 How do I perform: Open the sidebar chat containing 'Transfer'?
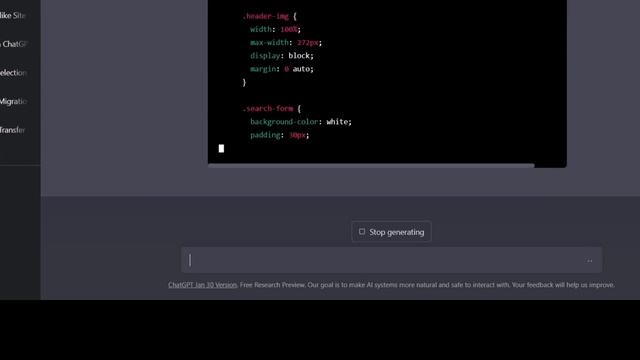point(12,130)
